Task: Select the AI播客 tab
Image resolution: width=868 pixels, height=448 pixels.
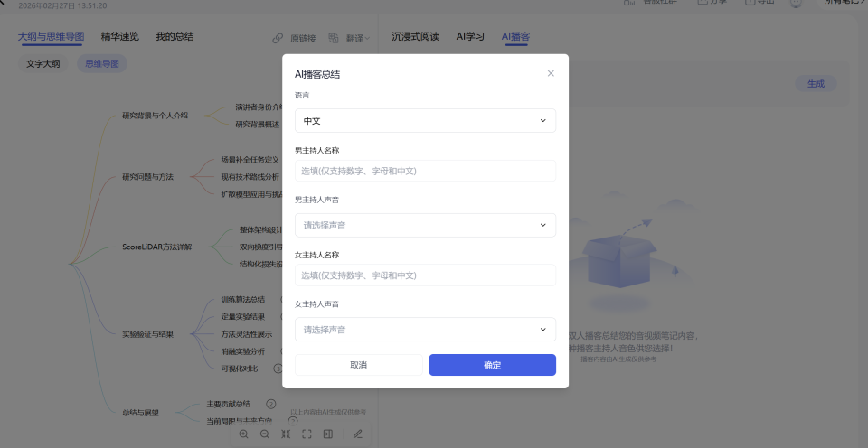Action: [515, 36]
